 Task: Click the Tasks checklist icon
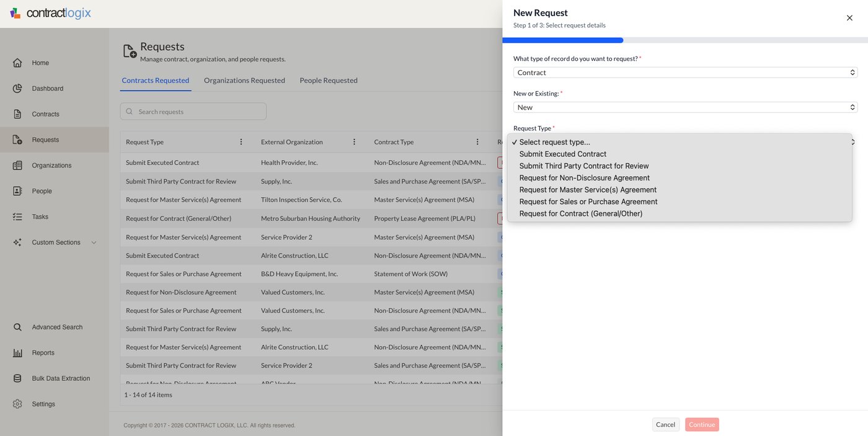pyautogui.click(x=17, y=216)
